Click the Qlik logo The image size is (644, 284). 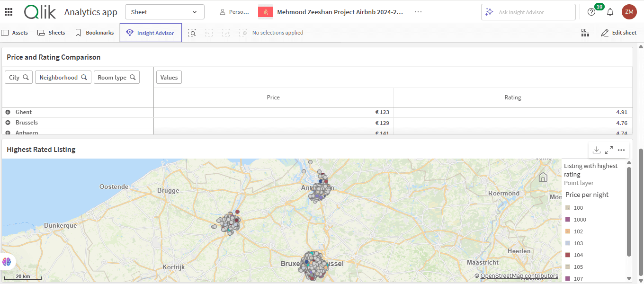(40, 12)
